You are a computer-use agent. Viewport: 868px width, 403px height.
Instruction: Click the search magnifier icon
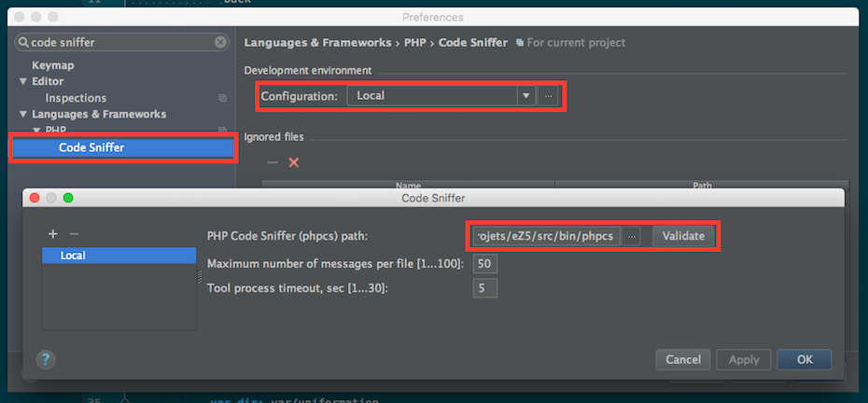[23, 42]
